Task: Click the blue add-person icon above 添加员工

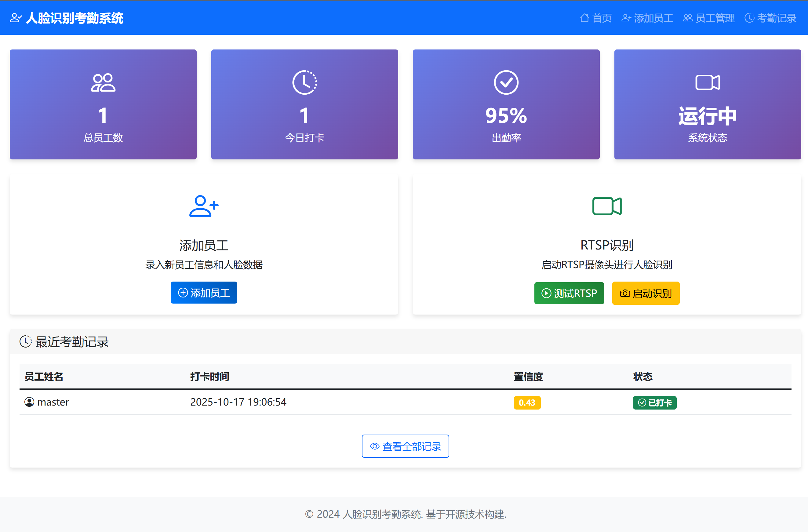Action: point(204,206)
